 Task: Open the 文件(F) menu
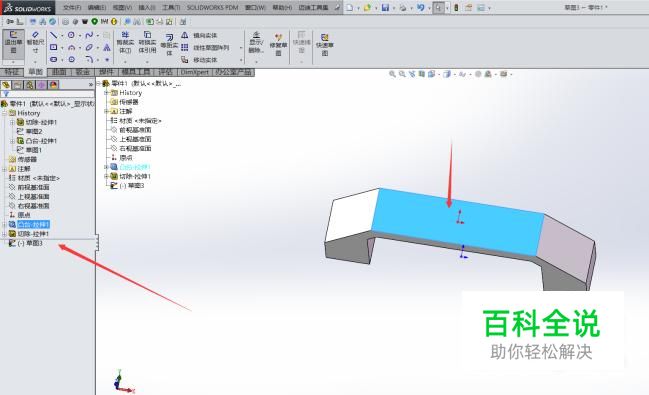point(72,7)
